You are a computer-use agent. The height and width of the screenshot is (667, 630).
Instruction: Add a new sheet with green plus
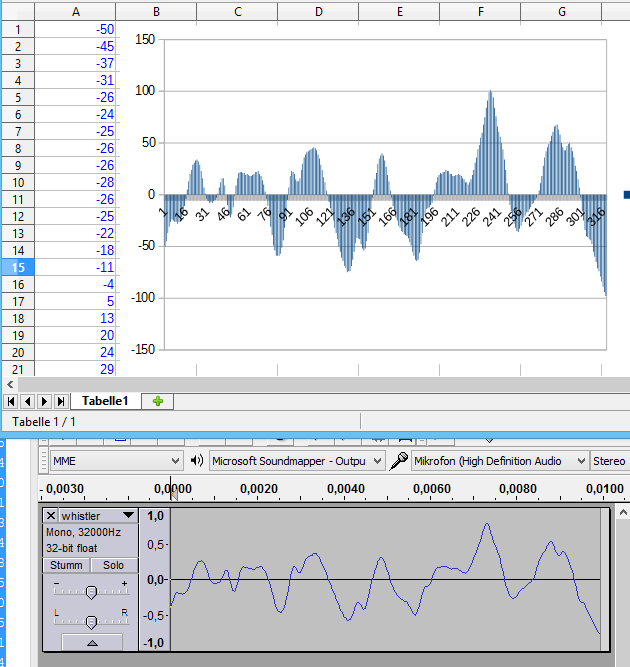158,401
